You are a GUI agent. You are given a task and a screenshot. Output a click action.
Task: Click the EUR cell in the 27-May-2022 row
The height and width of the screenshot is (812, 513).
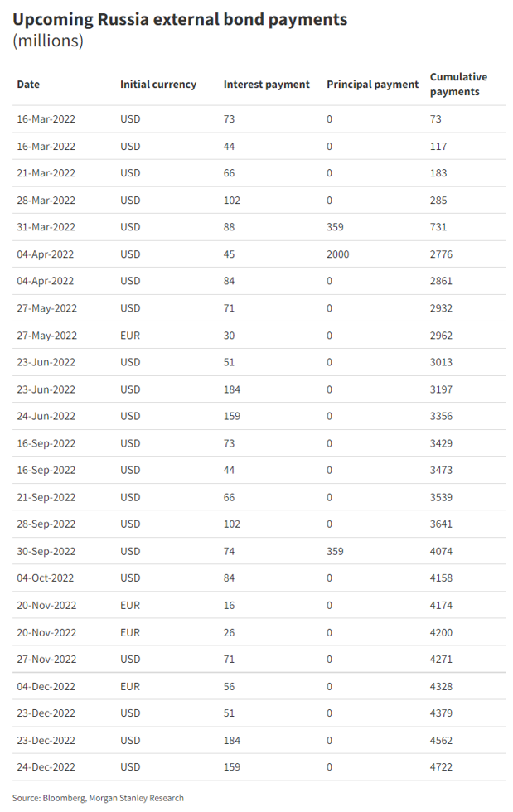[x=130, y=336]
